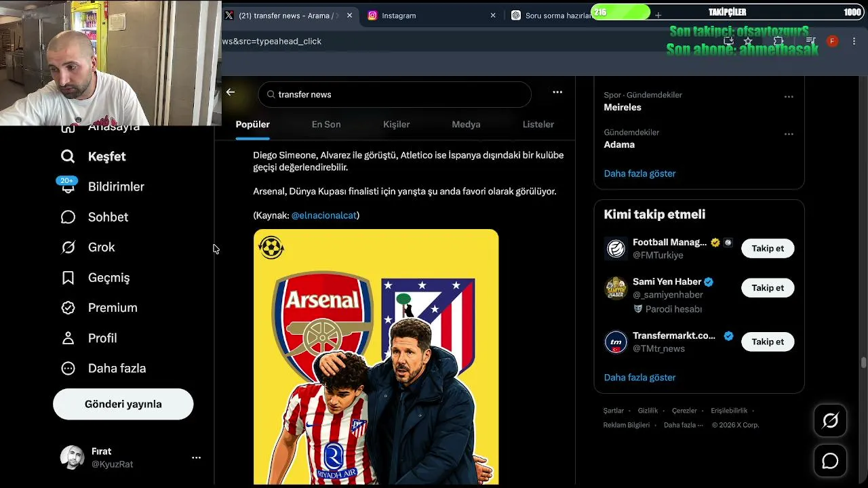Show more trends via Daha fazla göster

pyautogui.click(x=639, y=174)
